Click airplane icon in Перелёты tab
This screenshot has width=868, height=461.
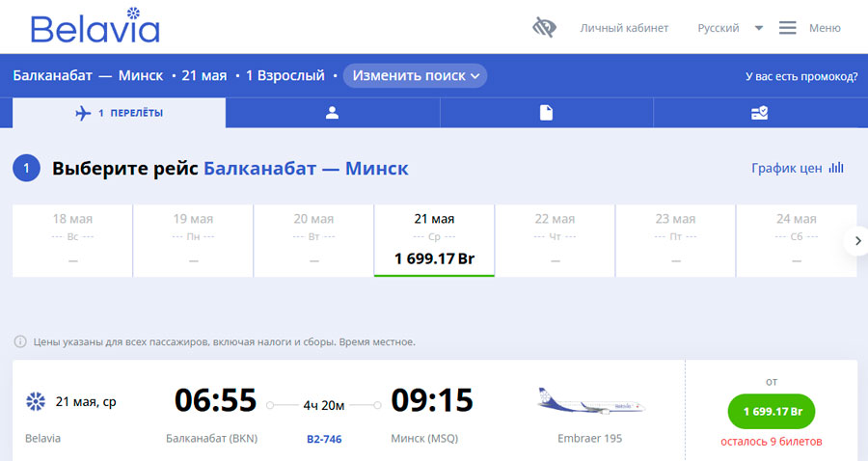[83, 114]
